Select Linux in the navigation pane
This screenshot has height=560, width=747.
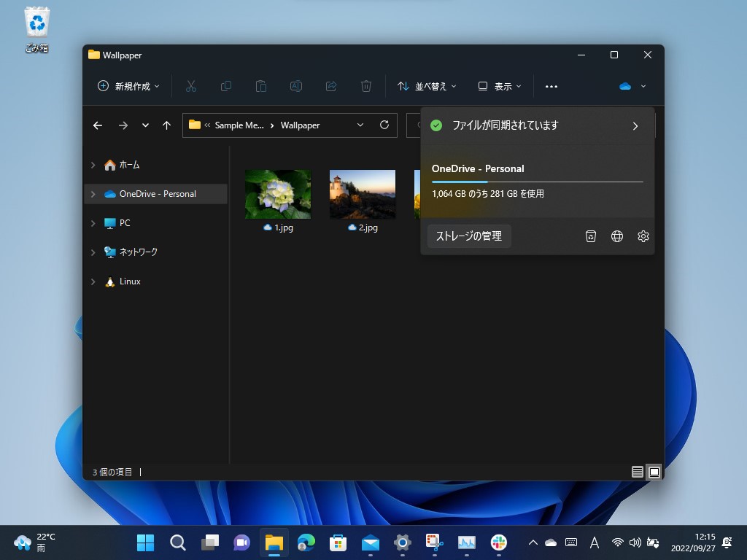tap(156, 281)
